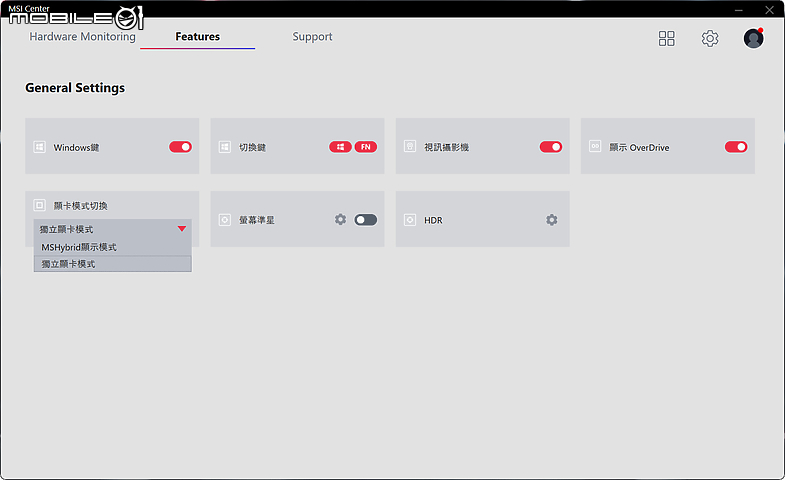The image size is (785, 480).
Task: Click the 視訊攝影機 webcam icon
Action: point(410,146)
